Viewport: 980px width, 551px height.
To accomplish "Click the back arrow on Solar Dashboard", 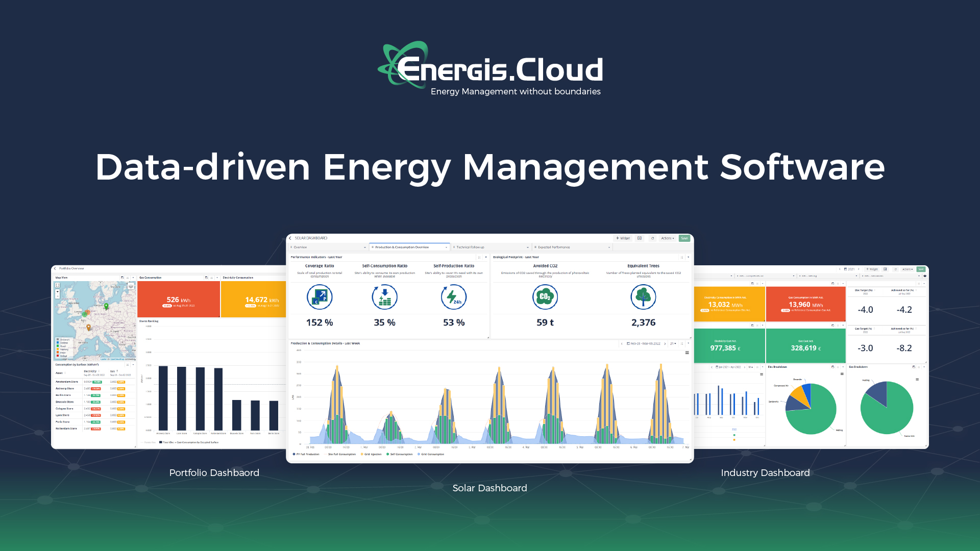I will click(x=290, y=238).
